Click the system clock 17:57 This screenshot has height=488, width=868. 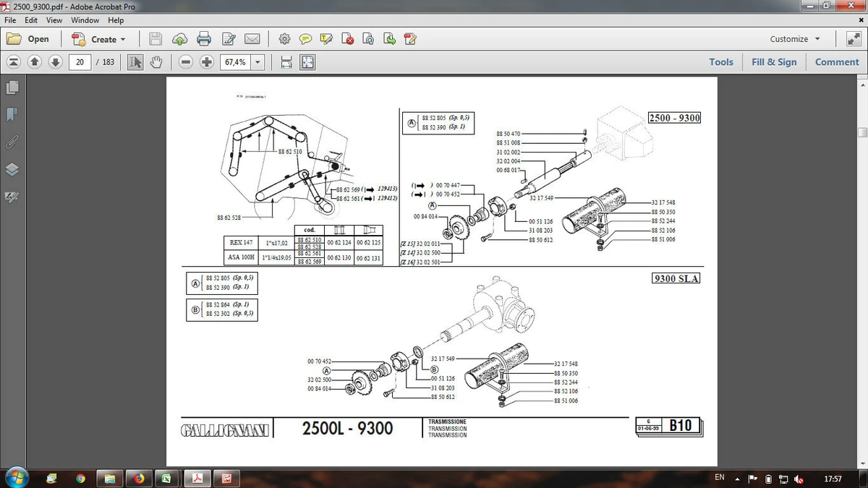point(833,479)
